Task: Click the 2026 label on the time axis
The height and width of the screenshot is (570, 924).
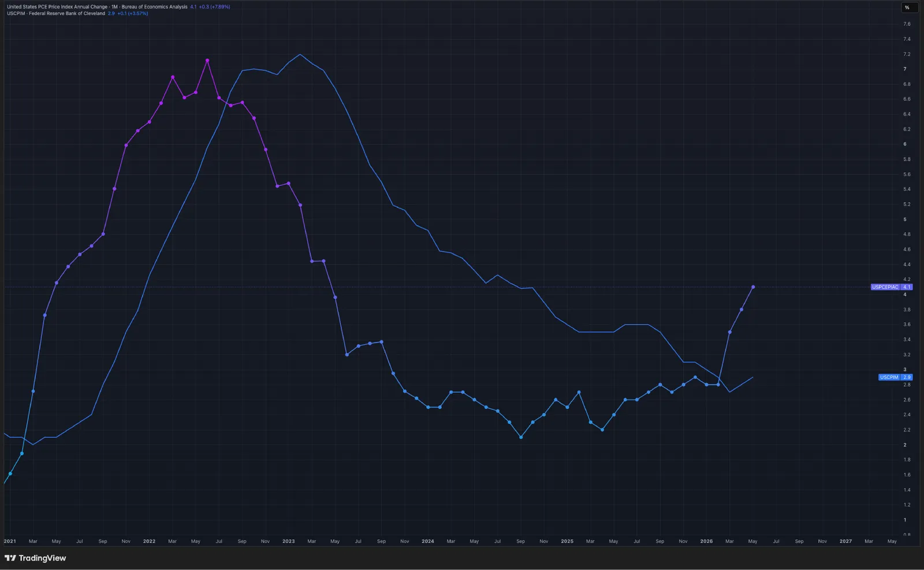Action: tap(706, 541)
